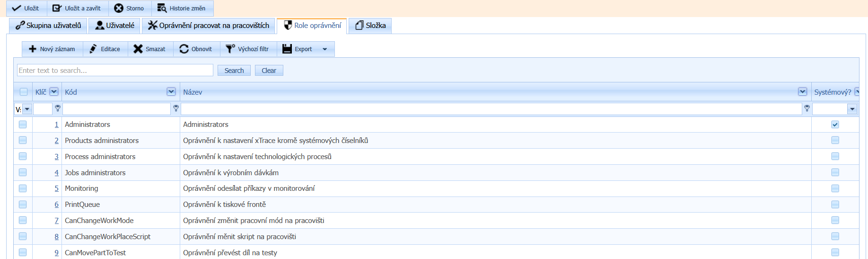Open the Export dropdown arrow
The height and width of the screenshot is (259, 868).
[324, 49]
